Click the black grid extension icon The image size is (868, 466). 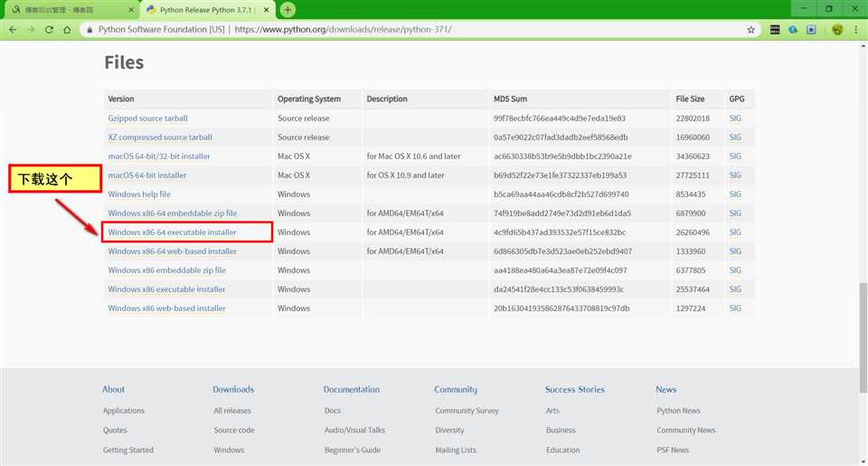tap(775, 30)
